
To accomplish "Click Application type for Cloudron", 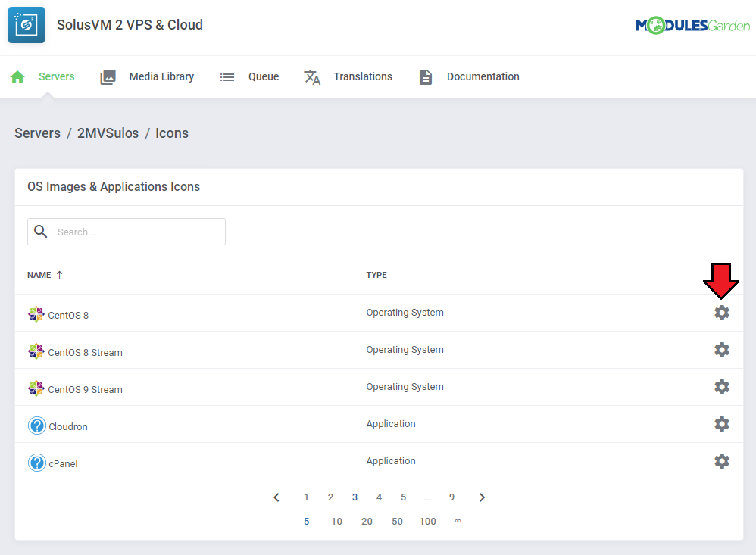I will tap(391, 423).
